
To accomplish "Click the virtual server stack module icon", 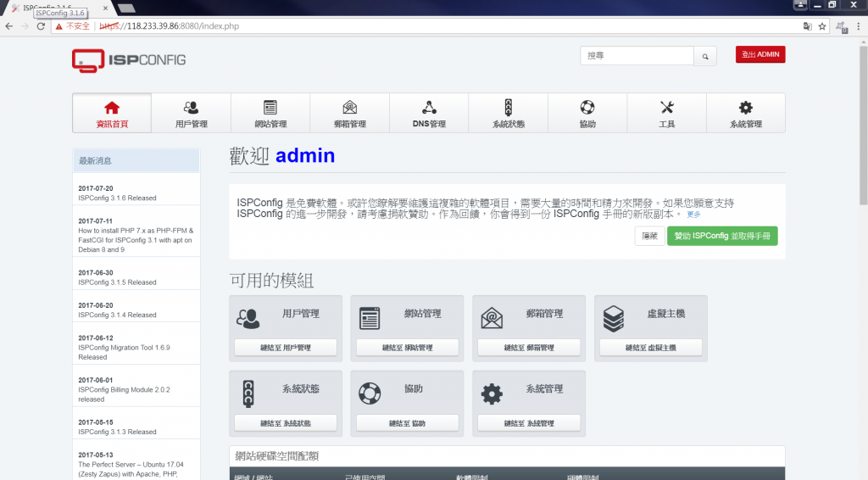I will click(x=614, y=319).
